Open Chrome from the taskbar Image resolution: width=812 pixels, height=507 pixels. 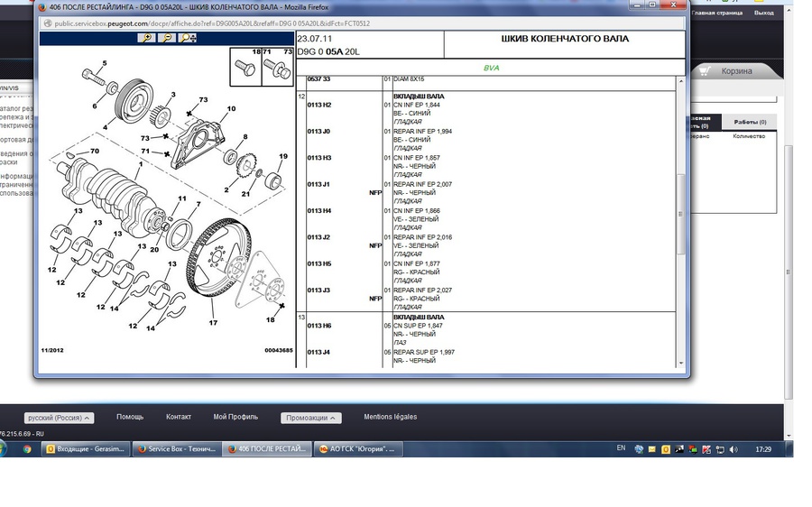pos(27,449)
